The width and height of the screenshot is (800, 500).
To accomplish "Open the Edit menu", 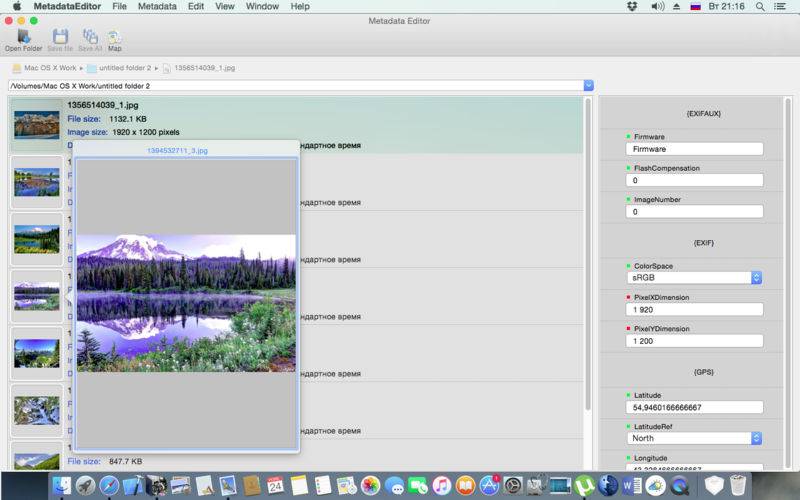I will [x=196, y=7].
